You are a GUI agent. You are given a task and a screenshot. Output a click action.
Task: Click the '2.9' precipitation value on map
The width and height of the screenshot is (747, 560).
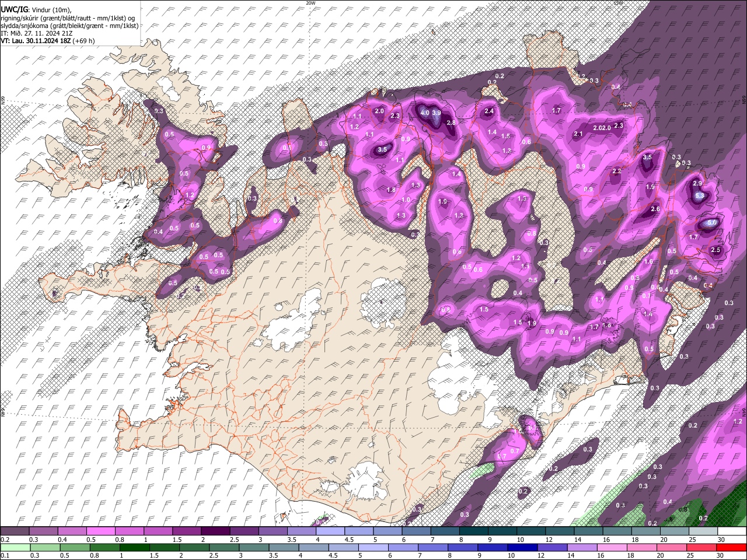(697, 184)
